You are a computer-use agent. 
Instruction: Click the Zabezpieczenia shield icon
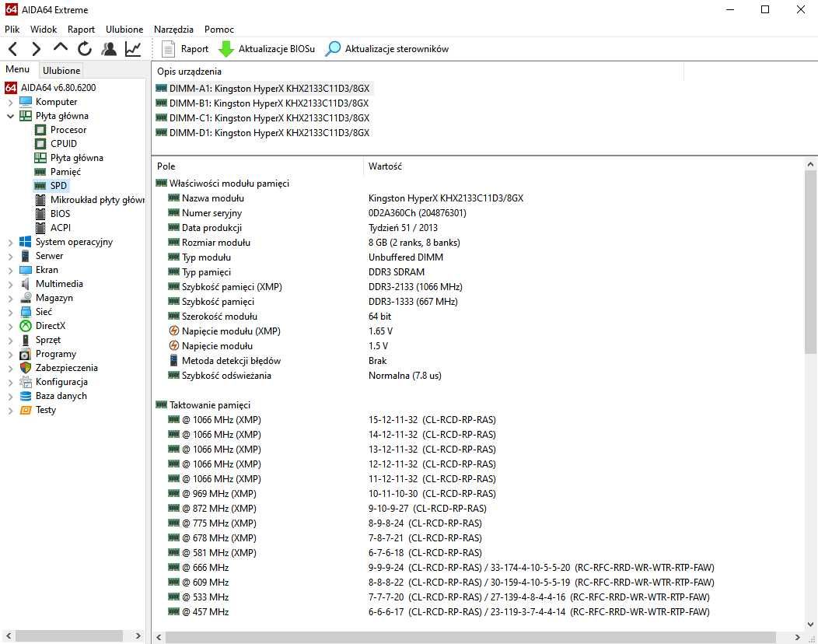pyautogui.click(x=26, y=368)
